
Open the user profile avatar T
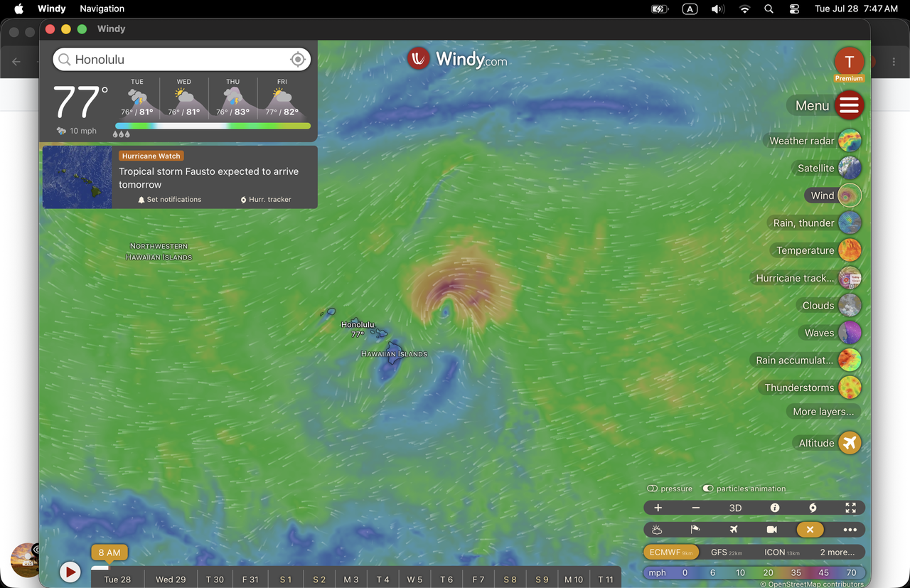tap(849, 61)
